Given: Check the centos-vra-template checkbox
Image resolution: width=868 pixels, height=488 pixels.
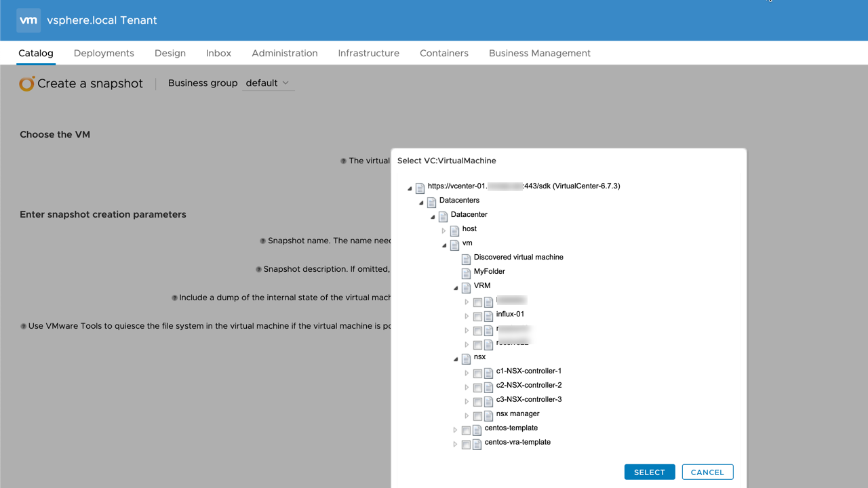Looking at the screenshot, I should point(466,445).
